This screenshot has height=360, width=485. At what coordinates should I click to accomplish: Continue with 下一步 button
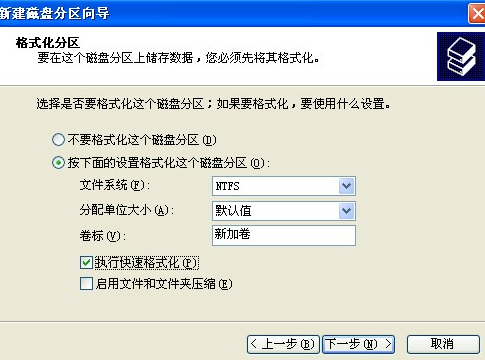pos(358,344)
